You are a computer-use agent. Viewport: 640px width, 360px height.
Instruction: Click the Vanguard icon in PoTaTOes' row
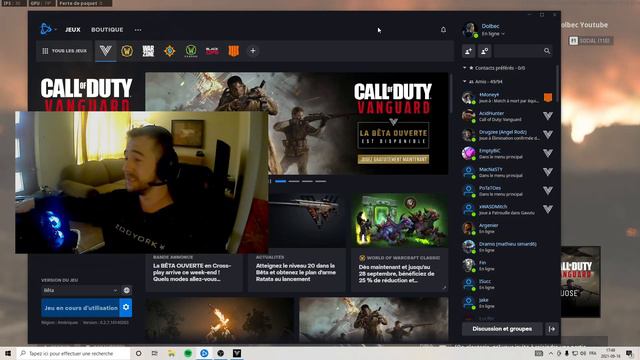[548, 191]
